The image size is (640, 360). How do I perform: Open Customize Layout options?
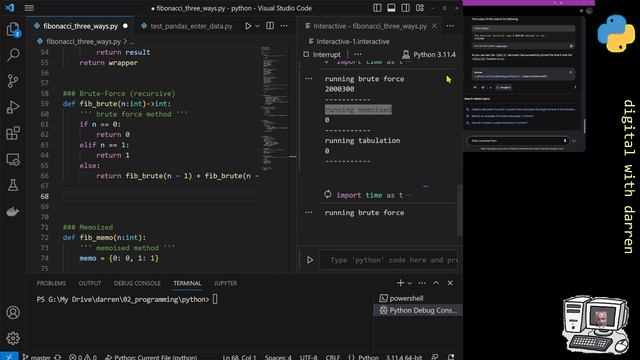coord(420,8)
